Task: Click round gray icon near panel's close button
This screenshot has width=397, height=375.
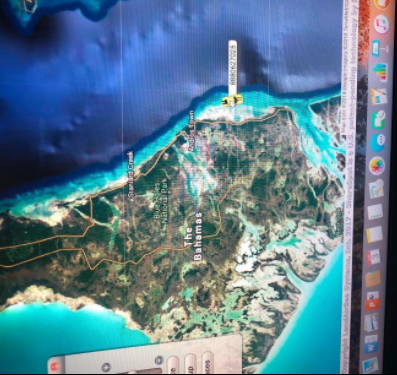Action: click(x=106, y=367)
